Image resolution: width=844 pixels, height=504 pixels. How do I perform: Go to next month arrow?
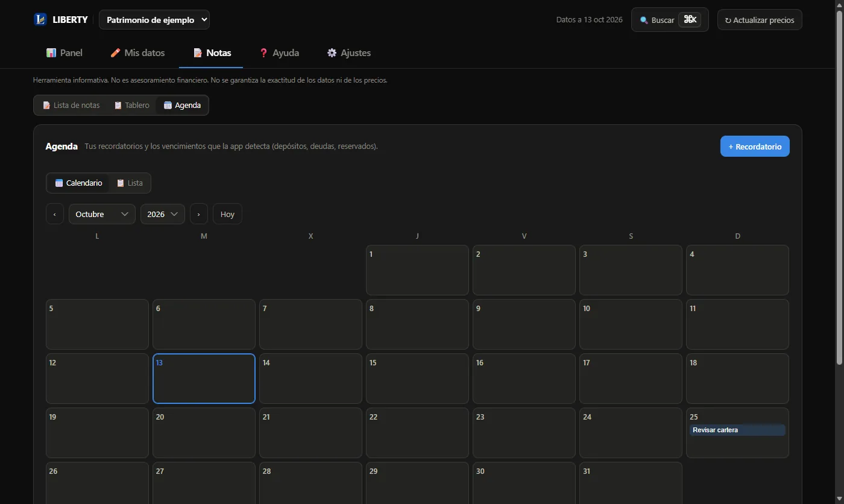[199, 214]
